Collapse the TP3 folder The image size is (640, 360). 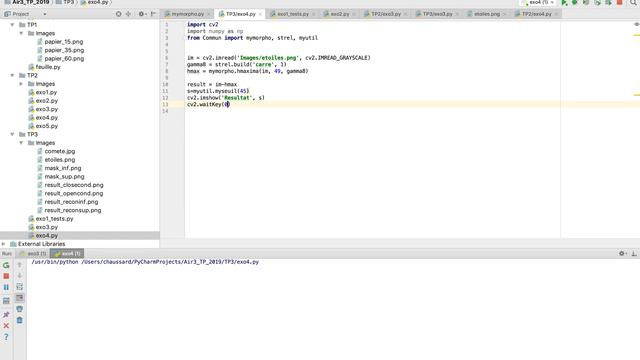[x=12, y=134]
